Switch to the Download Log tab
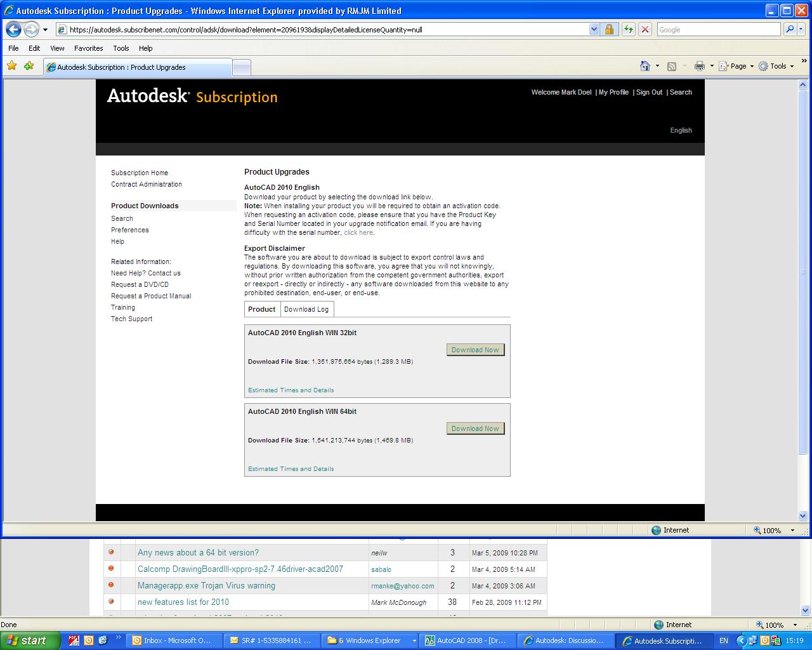 point(306,309)
